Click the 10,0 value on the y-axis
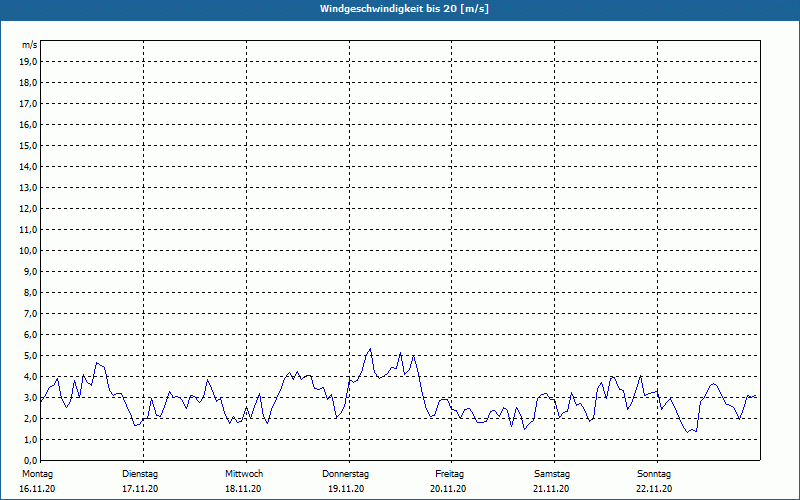 click(29, 250)
